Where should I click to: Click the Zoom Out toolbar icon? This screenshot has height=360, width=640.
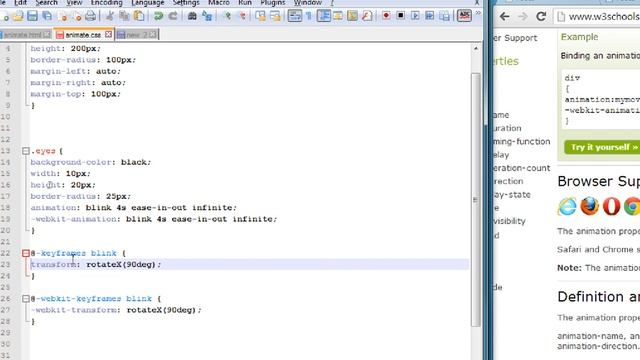point(242,16)
